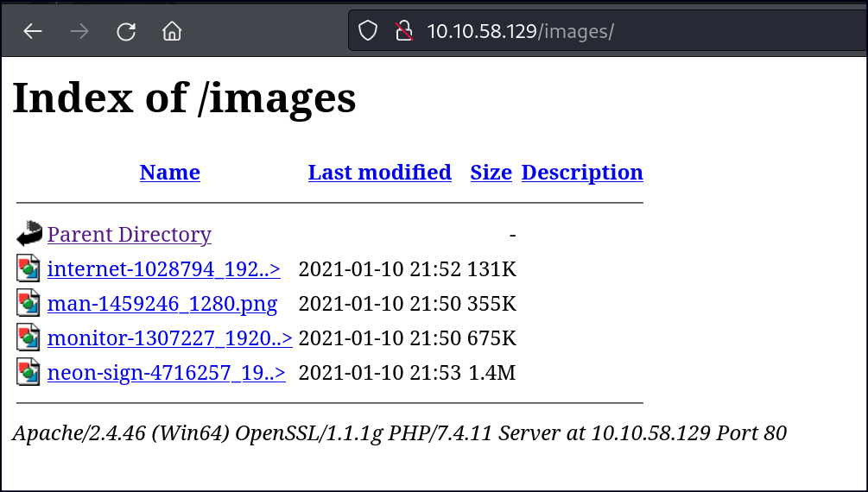Go back to the previous page
Viewport: 868px width, 492px height.
click(x=33, y=32)
